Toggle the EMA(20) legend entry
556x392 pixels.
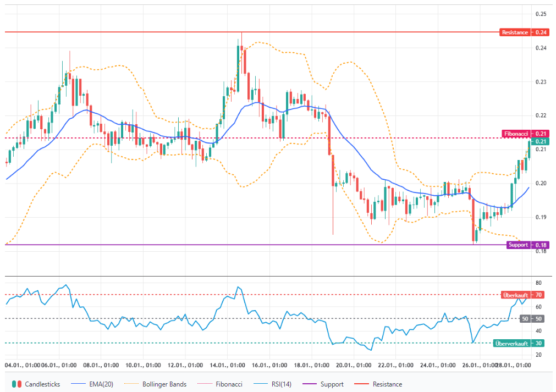(92, 384)
